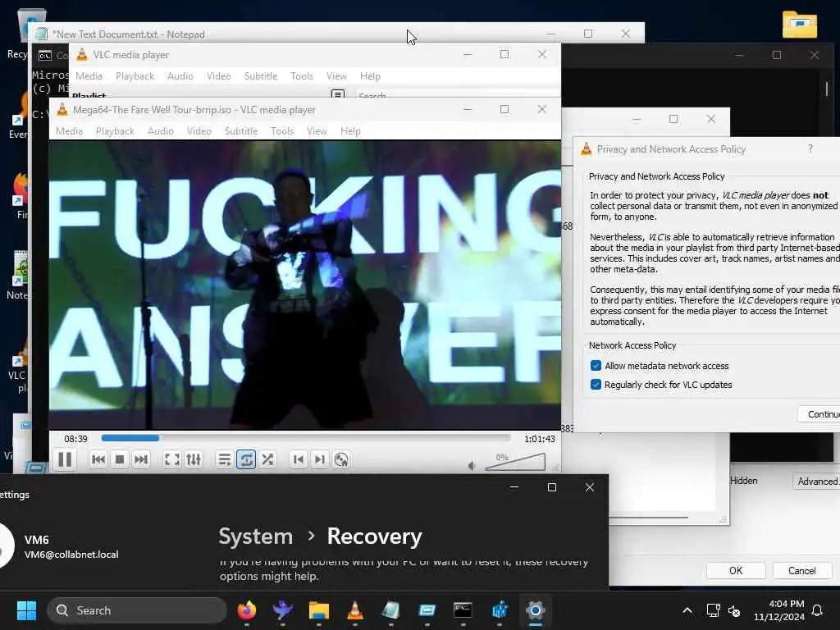Click total duration 1:01:43 label
Image resolution: width=840 pixels, height=630 pixels.
click(540, 439)
